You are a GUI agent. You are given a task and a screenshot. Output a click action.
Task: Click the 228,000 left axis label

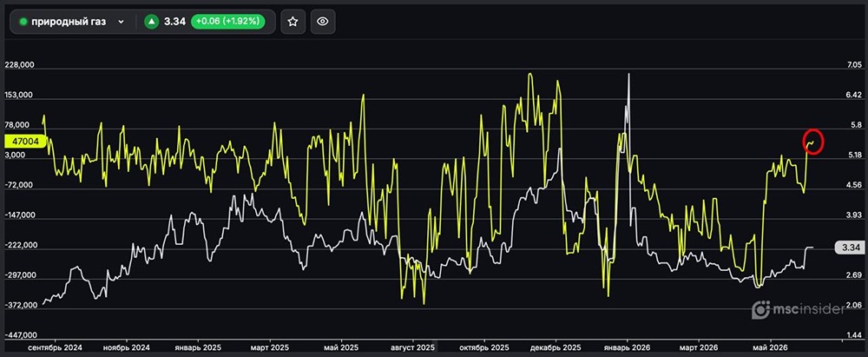point(19,65)
